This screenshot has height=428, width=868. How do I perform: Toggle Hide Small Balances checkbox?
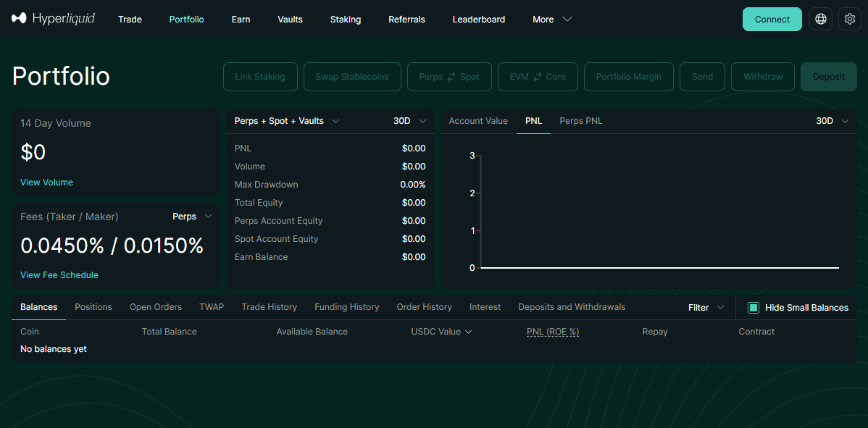pyautogui.click(x=753, y=308)
